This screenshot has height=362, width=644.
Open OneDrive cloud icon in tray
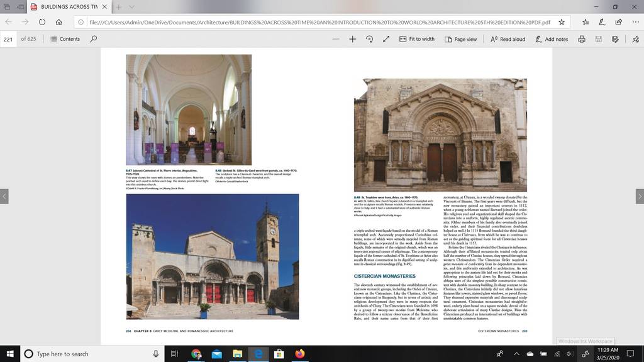click(x=530, y=354)
